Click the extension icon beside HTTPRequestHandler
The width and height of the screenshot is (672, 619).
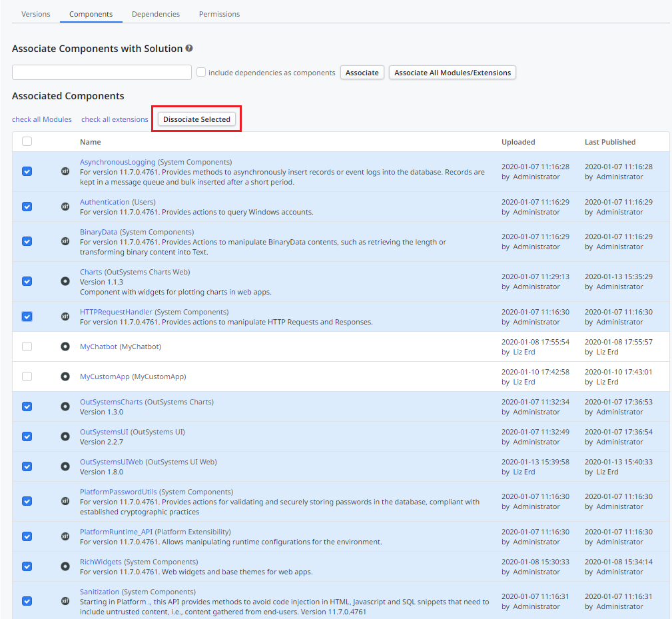pyautogui.click(x=65, y=316)
